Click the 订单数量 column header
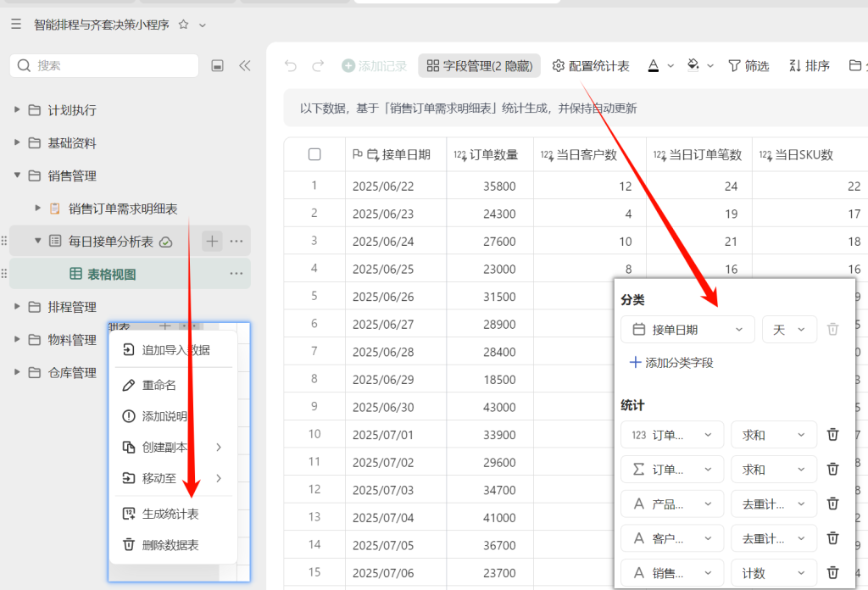Screen dimensions: 868x590 click(490, 154)
